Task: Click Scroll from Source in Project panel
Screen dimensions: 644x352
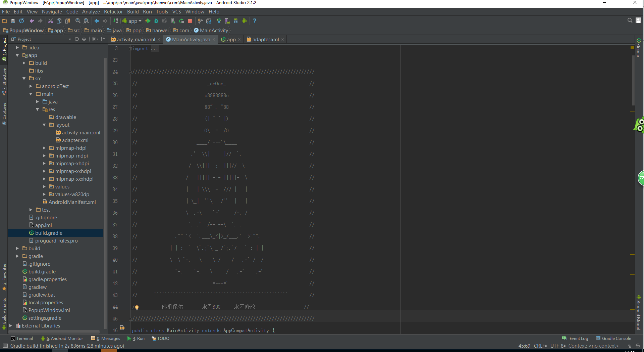Action: 77,39
